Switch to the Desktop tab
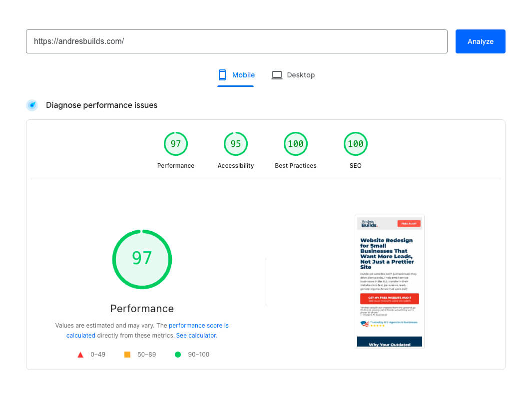Image resolution: width=532 pixels, height=396 pixels. (x=293, y=74)
